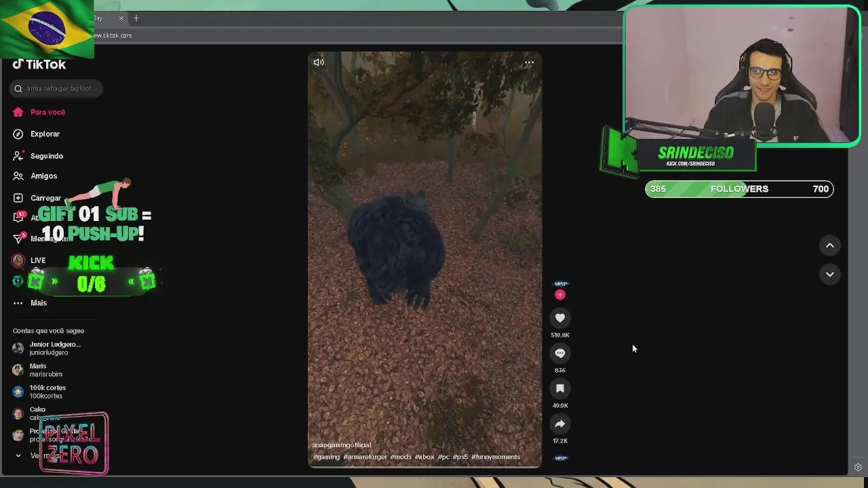This screenshot has height=488, width=868.
Task: Close the current browser tab
Action: [121, 18]
